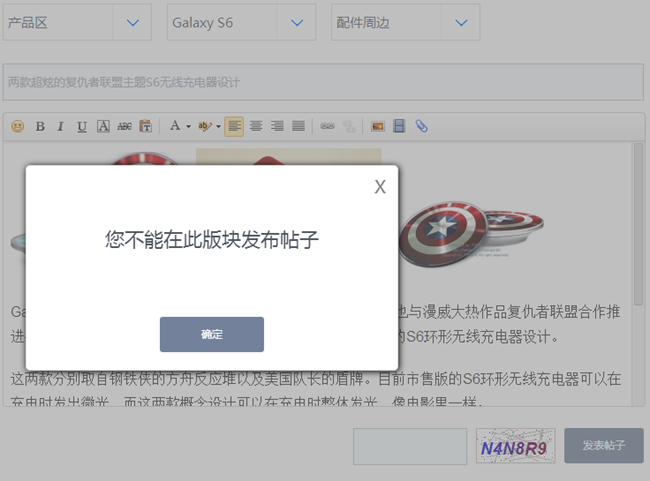Apply underline formatting
Screen dimensions: 650x481
82,126
